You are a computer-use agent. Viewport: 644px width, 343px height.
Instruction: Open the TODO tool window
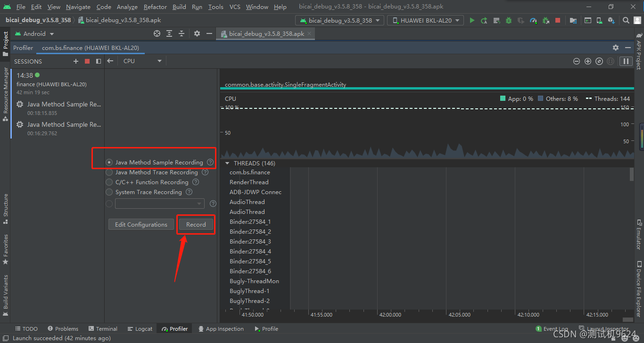[x=26, y=329]
